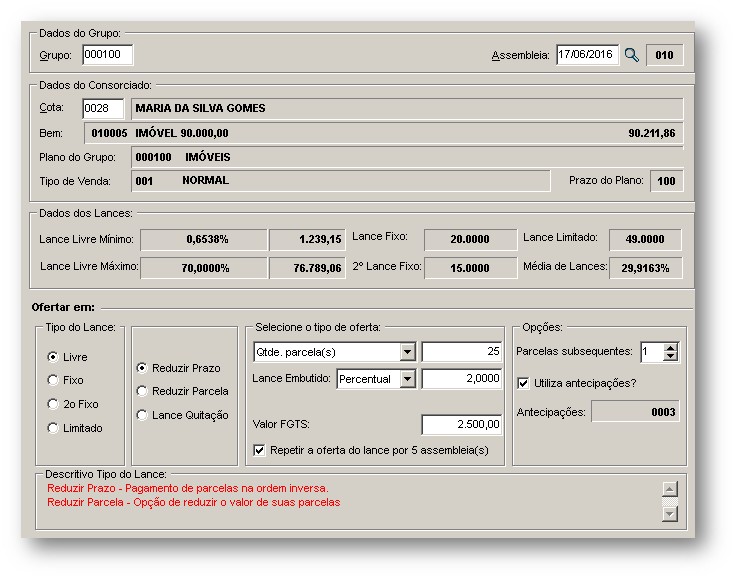This screenshot has height=580, width=737.
Task: Select Reduzir Prazo option
Action: [142, 368]
